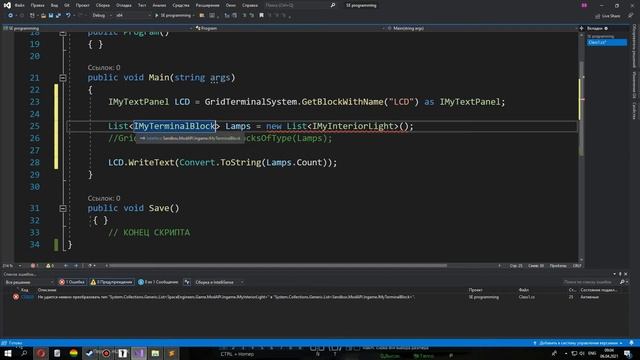The width and height of the screenshot is (640, 360).
Task: Go to next issue arrow below editor
Action: coord(76,266)
